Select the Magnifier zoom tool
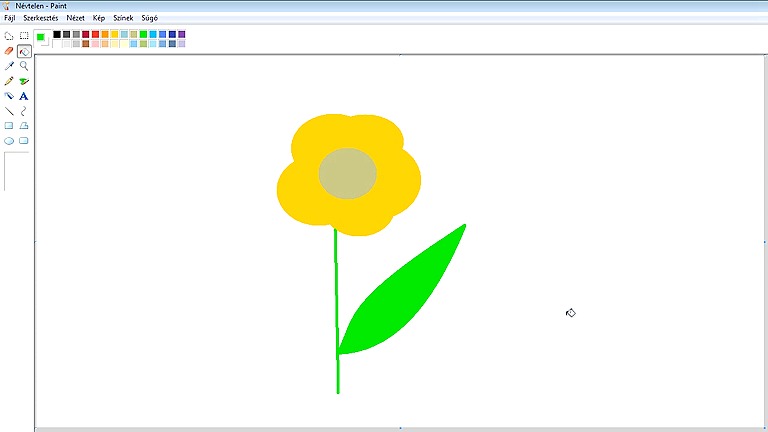Viewport: 768px width, 432px height. tap(24, 66)
